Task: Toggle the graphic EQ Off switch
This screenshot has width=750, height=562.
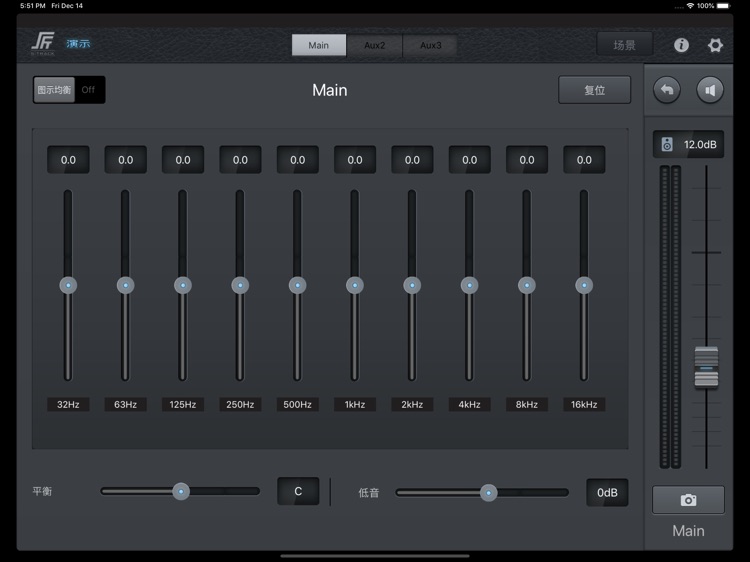Action: 69,89
